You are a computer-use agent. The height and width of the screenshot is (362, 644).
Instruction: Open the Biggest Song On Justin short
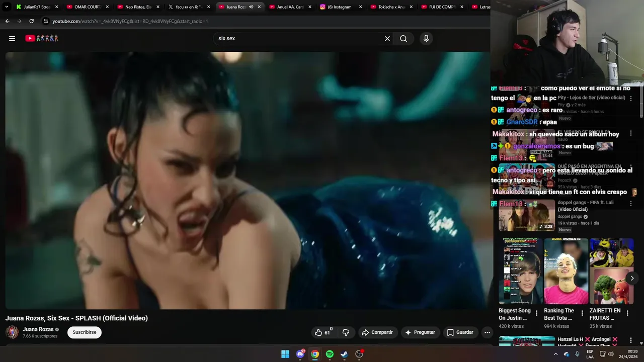coord(520,271)
